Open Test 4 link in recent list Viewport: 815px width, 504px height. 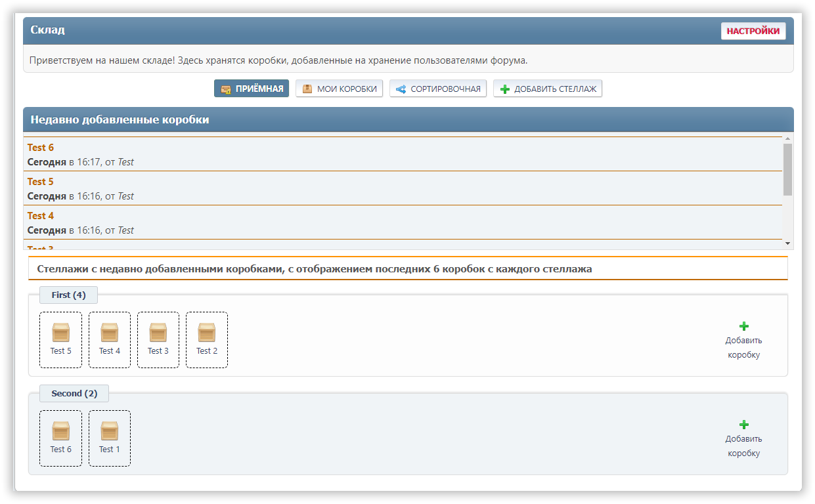pos(41,216)
